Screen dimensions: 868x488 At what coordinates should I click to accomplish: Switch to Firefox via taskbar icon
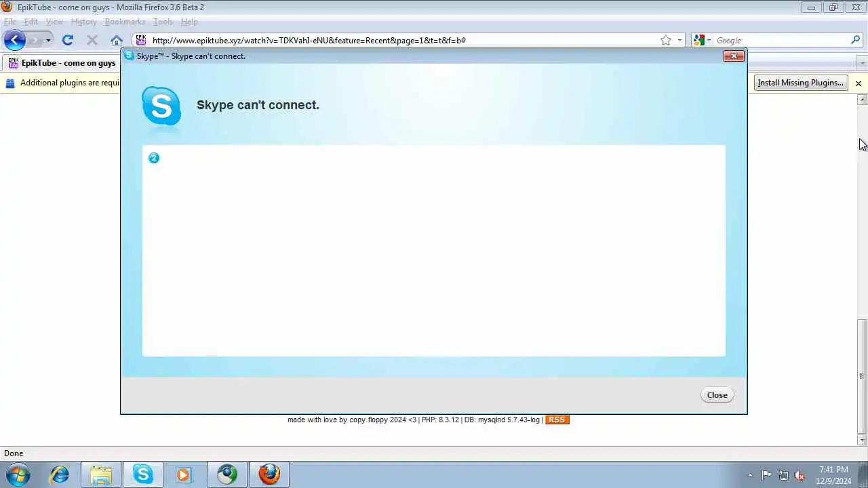pos(269,474)
